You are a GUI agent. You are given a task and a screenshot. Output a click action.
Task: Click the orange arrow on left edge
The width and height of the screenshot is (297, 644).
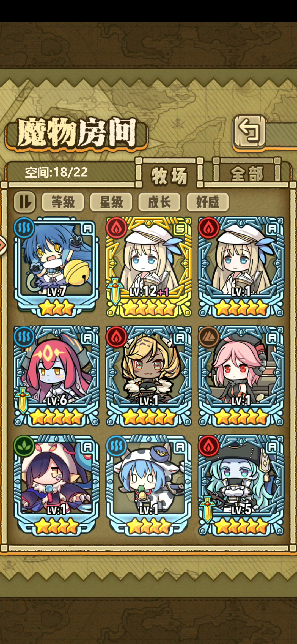coord(2,245)
